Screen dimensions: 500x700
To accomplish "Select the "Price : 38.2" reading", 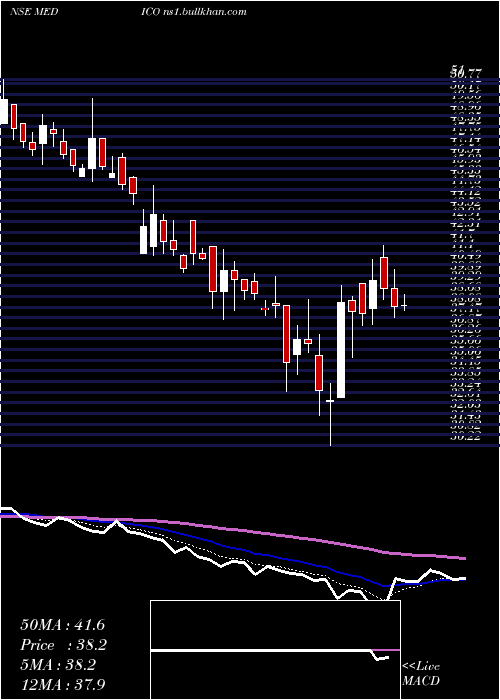I will pyautogui.click(x=62, y=645).
